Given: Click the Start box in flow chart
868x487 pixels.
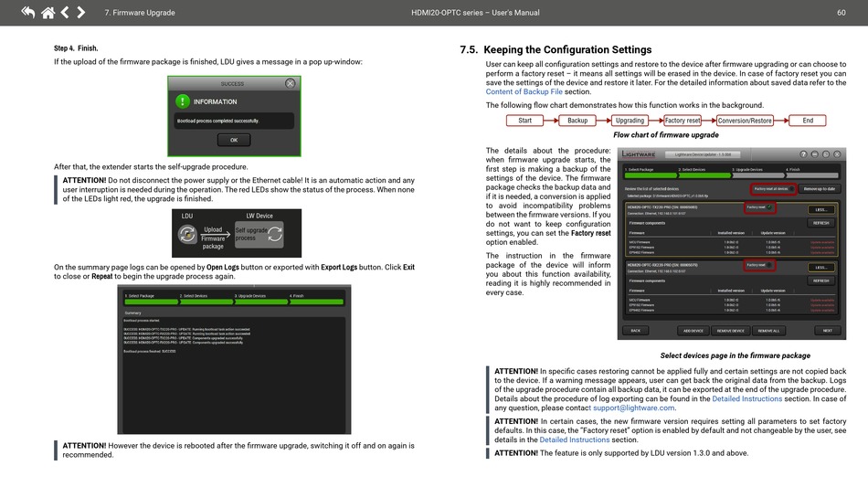Looking at the screenshot, I should click(524, 121).
